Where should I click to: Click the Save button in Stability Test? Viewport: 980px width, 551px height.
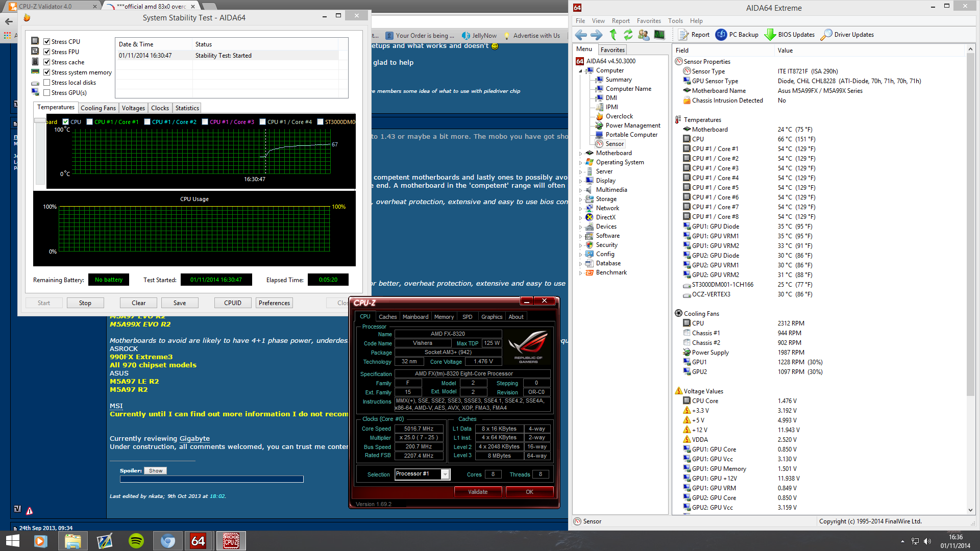180,303
